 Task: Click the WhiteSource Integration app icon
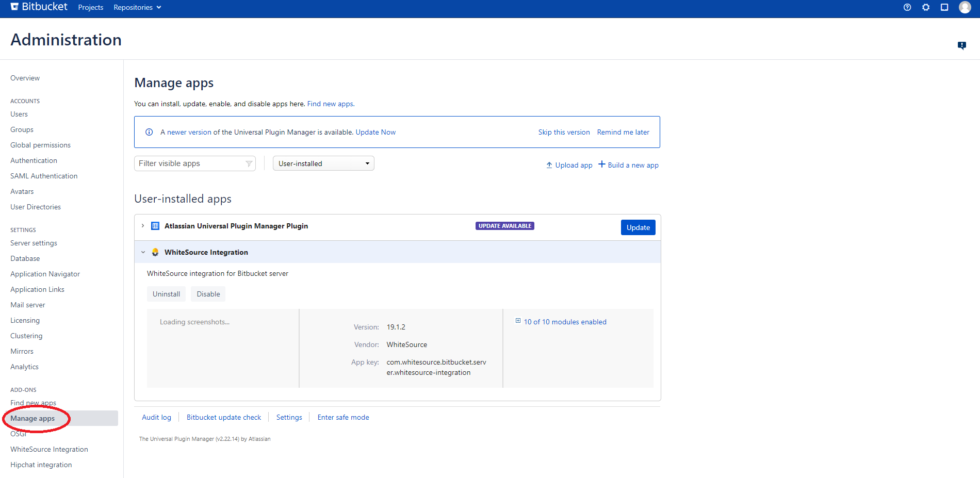click(x=155, y=252)
